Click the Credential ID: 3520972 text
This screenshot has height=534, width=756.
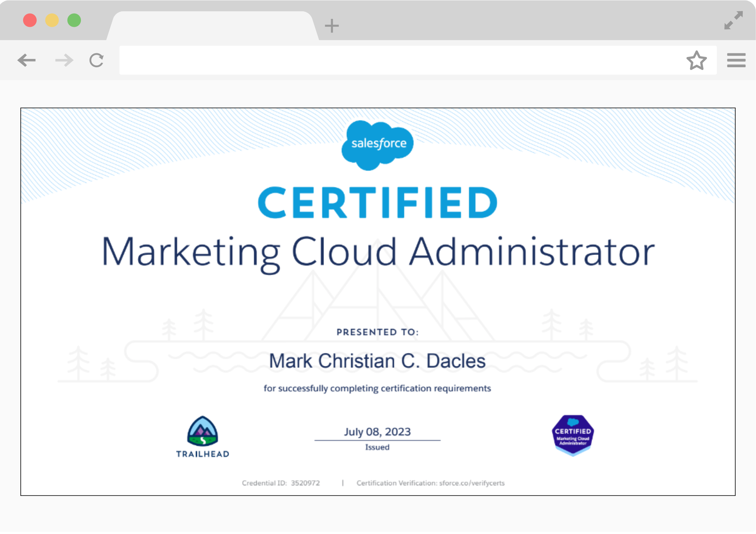point(281,483)
